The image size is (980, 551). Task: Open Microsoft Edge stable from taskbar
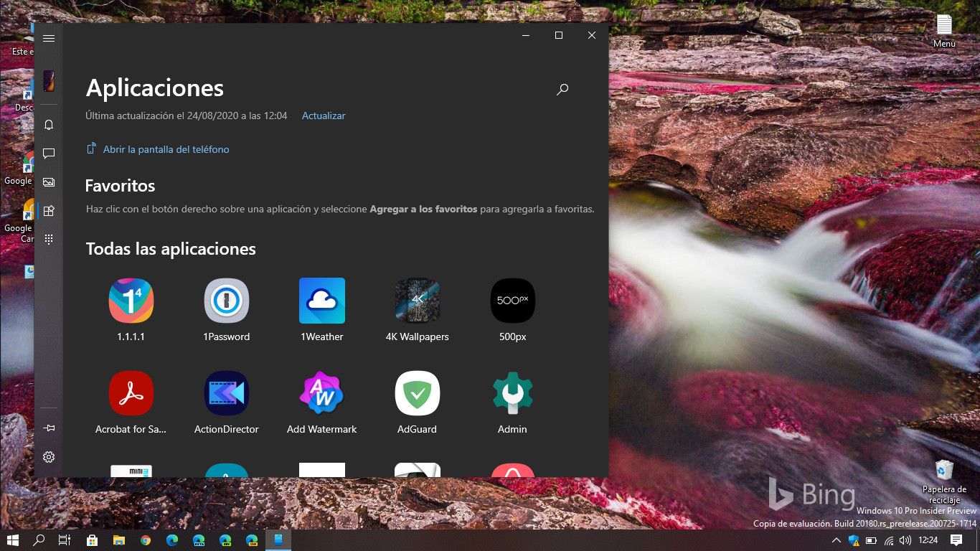[172, 540]
